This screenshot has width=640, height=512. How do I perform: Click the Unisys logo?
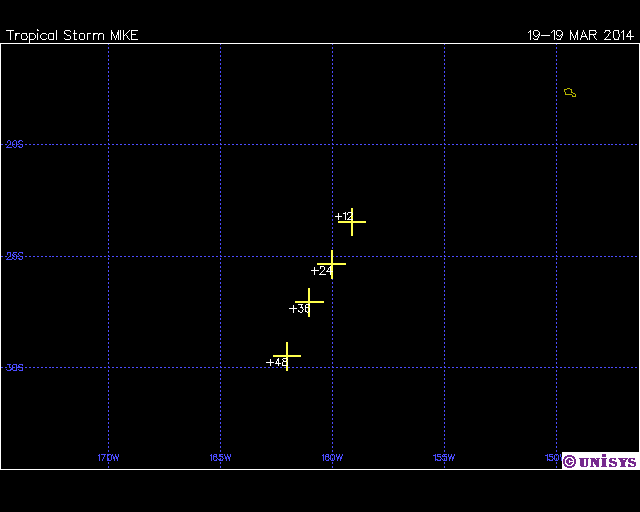(599, 461)
